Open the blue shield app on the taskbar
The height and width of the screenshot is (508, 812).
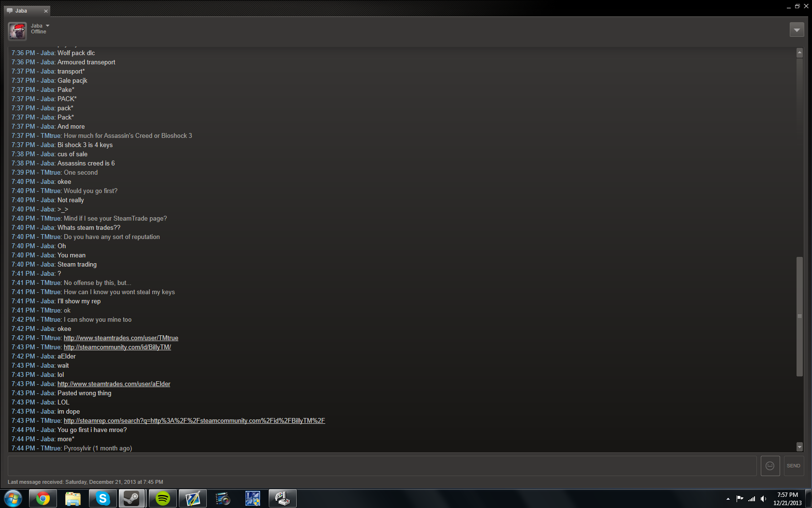coord(253,498)
